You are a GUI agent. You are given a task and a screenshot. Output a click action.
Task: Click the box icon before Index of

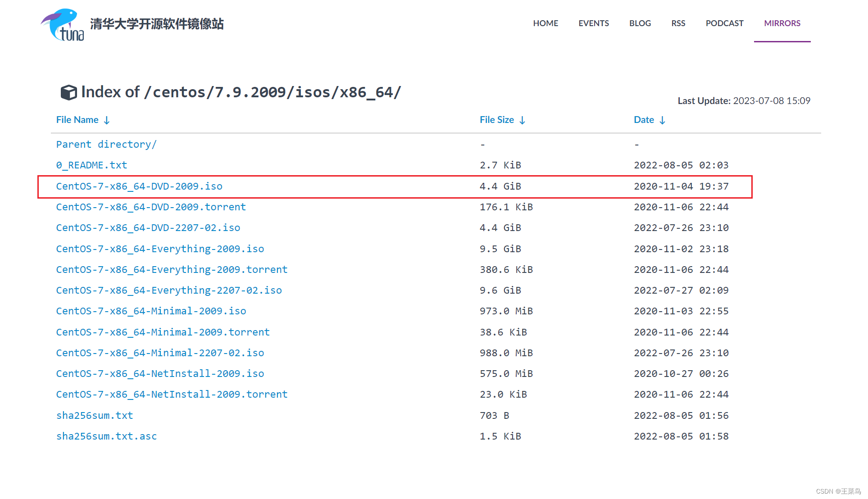point(68,92)
